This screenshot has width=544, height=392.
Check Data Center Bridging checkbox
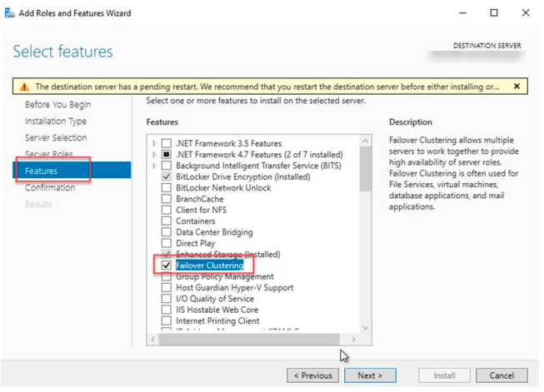[167, 232]
